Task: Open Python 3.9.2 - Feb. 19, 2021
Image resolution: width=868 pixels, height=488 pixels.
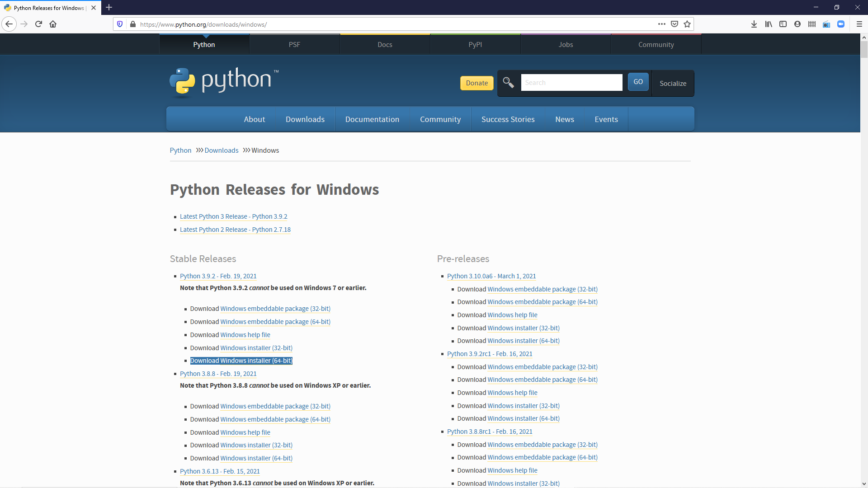Action: [218, 276]
